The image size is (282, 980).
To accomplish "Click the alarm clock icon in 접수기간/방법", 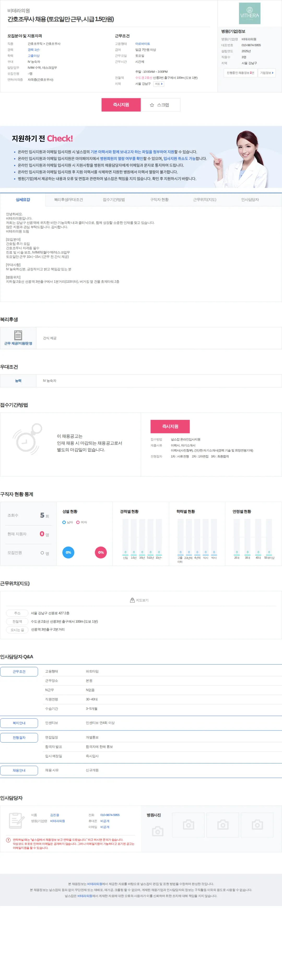I will click(x=27, y=439).
